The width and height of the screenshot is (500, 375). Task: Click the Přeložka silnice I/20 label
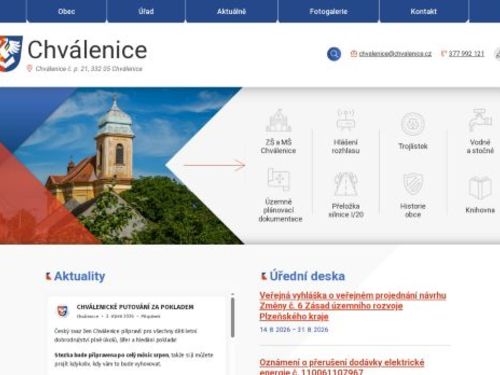346,210
